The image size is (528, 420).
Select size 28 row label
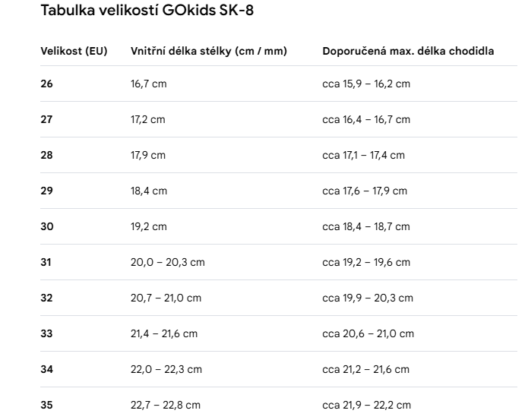pyautogui.click(x=46, y=155)
